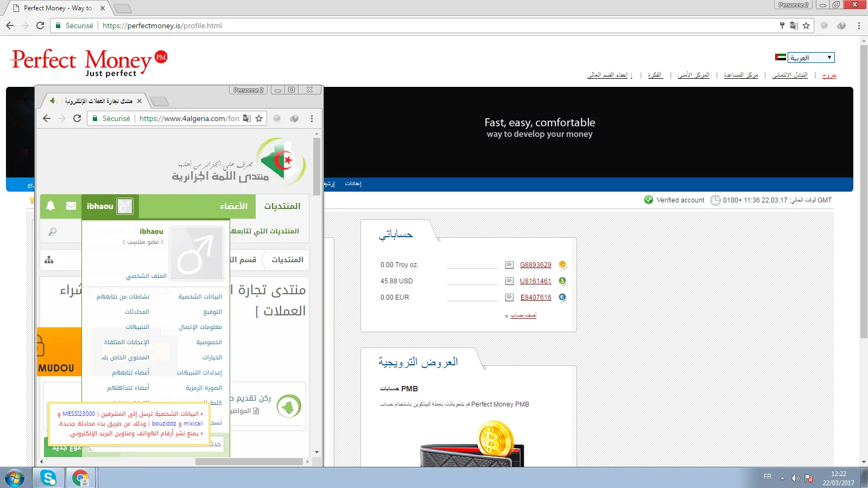Open statement icon next to U8161461 account
Image resolution: width=868 pixels, height=488 pixels.
coord(509,281)
